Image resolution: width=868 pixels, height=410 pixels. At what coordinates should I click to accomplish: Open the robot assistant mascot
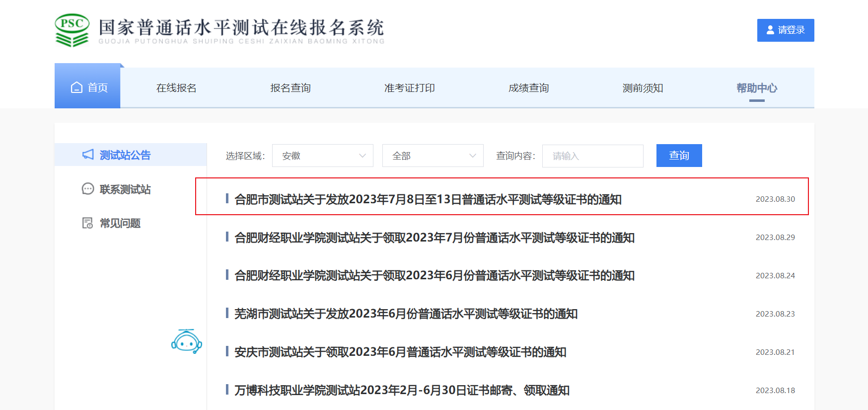(x=186, y=341)
